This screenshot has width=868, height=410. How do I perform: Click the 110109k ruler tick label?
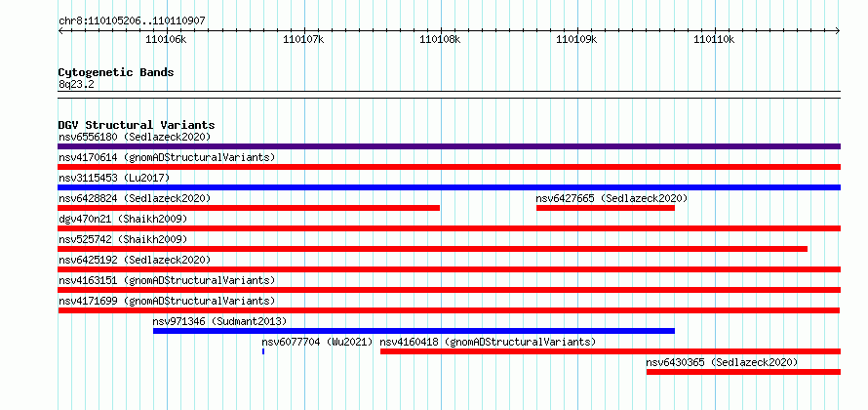point(576,39)
